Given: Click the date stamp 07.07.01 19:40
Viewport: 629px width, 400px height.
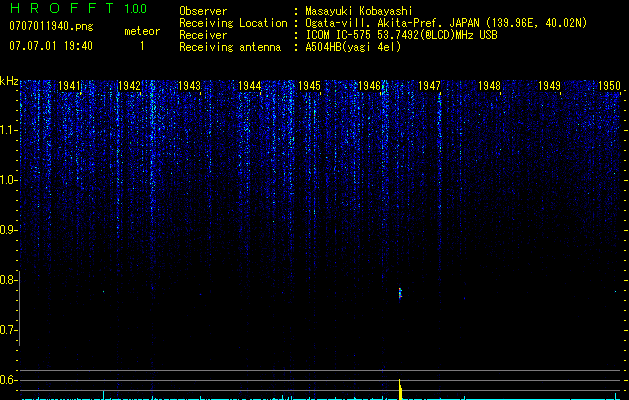Looking at the screenshot, I should click(x=51, y=46).
